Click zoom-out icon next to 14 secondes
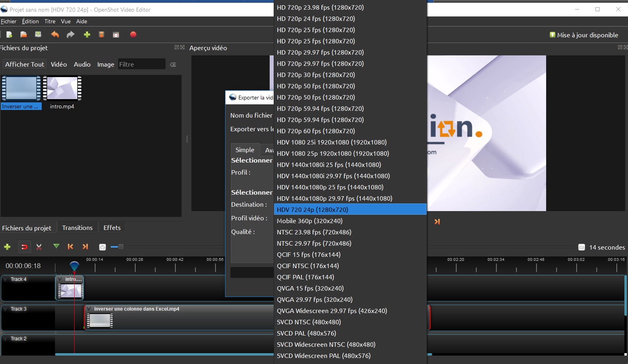This screenshot has width=628, height=364. [581, 247]
